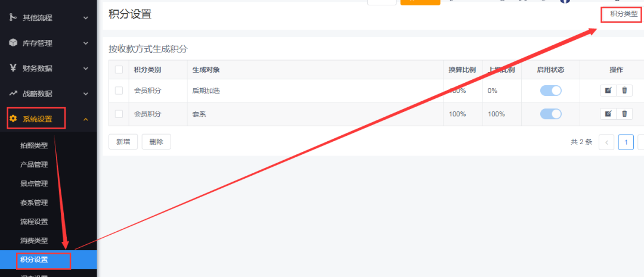The width and height of the screenshot is (644, 277).
Task: Click the 积分类别 column header
Action: point(147,70)
